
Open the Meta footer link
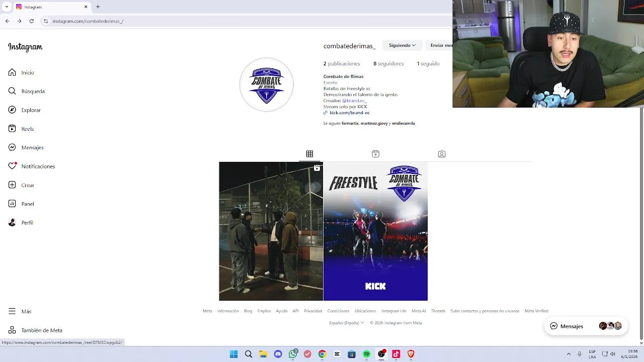207,311
